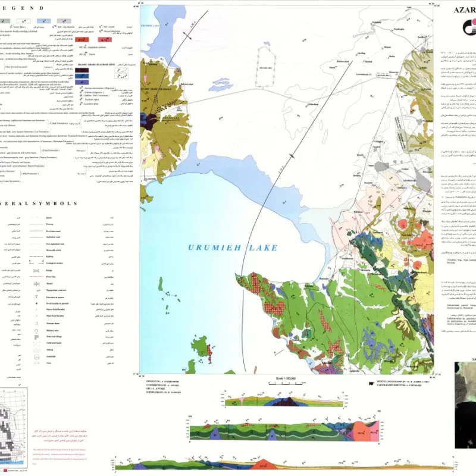The width and height of the screenshot is (476, 476).
Task: Click the publisher logo beside the AZAR title
Action: click(469, 28)
